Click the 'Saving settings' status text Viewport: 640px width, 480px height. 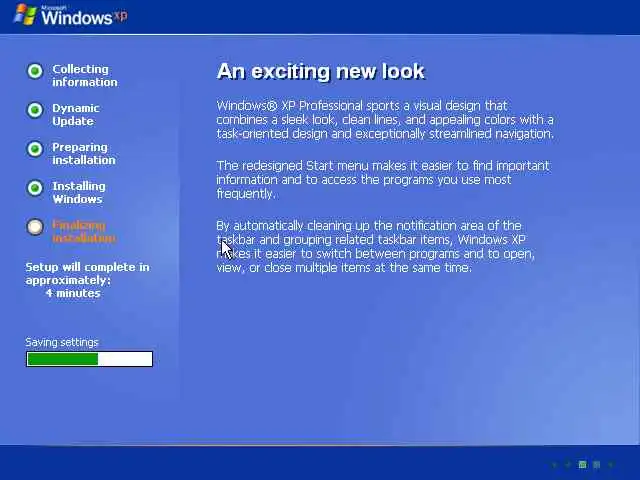pos(62,342)
